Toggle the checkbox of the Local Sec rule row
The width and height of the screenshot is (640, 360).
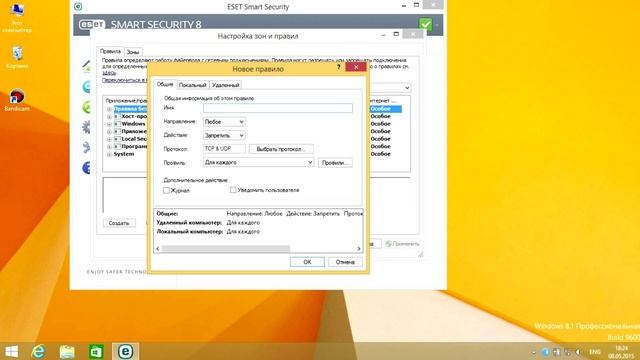pos(117,139)
